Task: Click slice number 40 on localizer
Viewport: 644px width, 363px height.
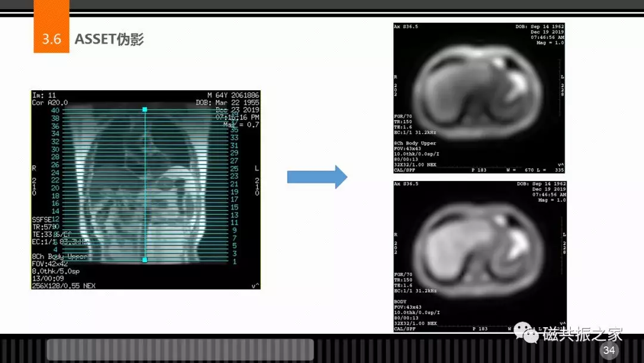Action: click(55, 110)
